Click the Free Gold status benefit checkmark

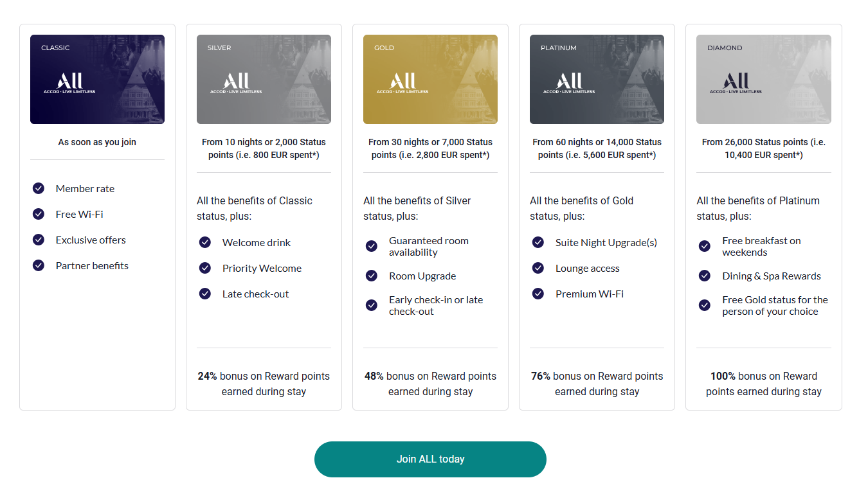(x=704, y=305)
